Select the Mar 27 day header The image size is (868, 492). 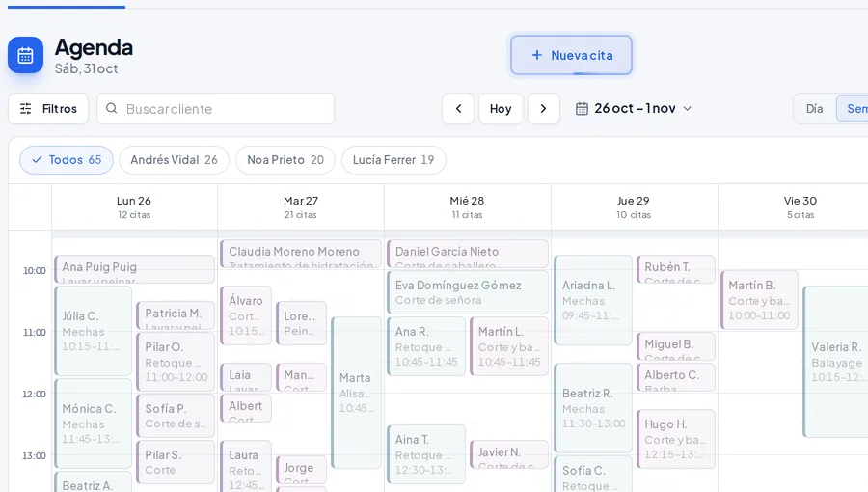(x=301, y=207)
